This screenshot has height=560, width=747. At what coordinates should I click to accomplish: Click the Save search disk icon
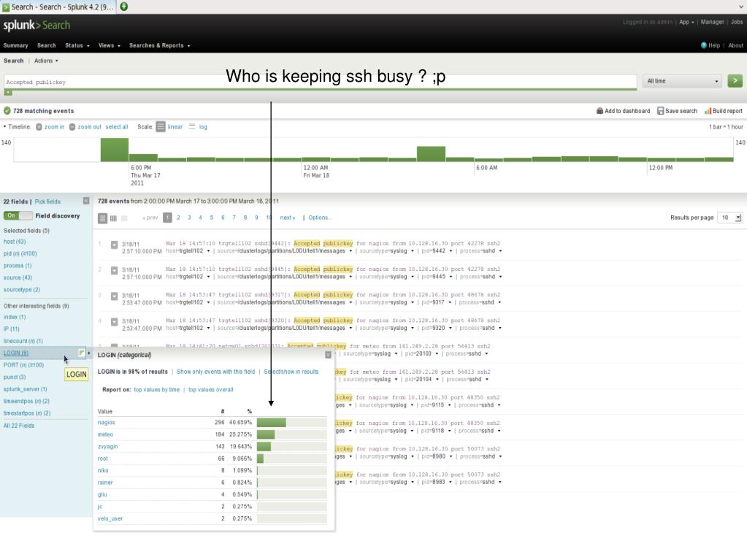(x=660, y=111)
